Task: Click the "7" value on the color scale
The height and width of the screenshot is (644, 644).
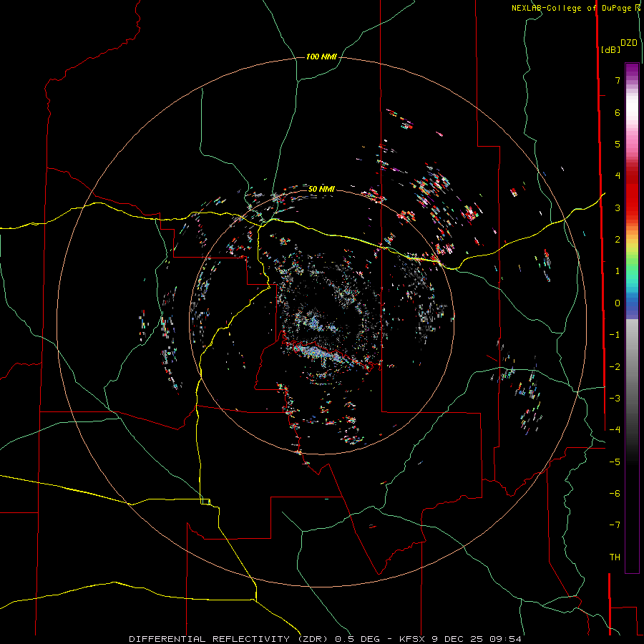Action: click(x=618, y=80)
